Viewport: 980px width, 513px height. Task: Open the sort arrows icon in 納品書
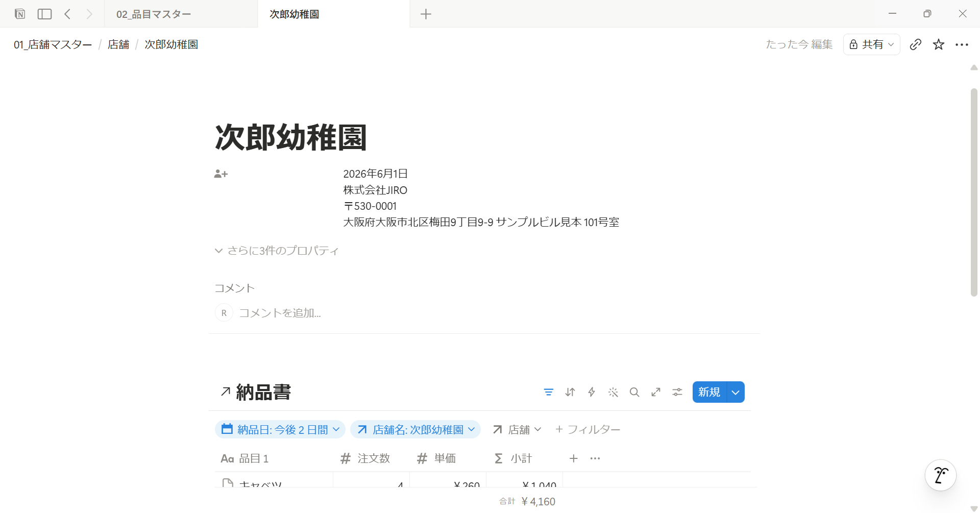[570, 392]
